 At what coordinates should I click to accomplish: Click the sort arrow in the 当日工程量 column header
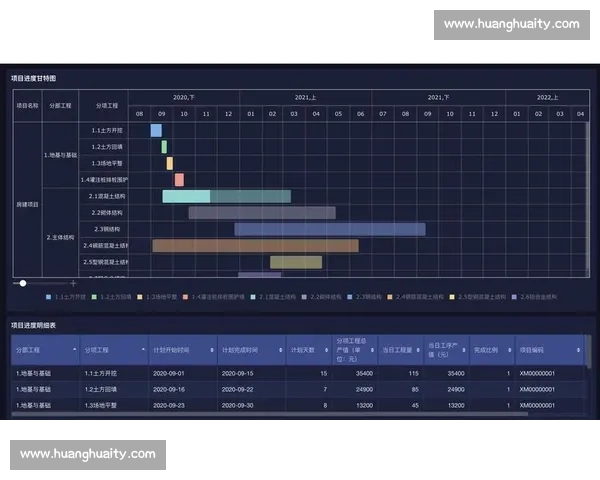click(416, 350)
